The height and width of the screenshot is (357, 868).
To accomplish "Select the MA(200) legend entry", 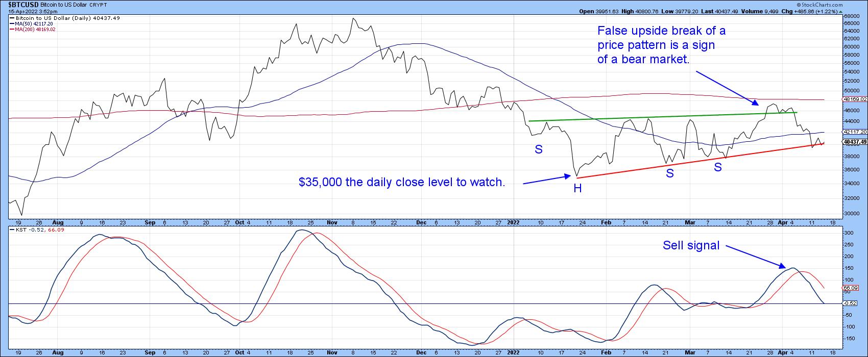I will (34, 30).
